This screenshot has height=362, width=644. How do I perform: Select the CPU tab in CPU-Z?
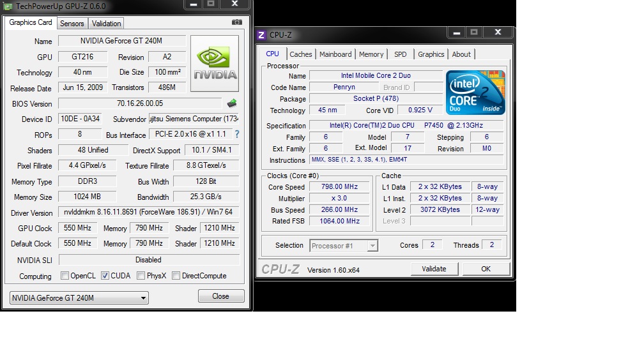[272, 54]
